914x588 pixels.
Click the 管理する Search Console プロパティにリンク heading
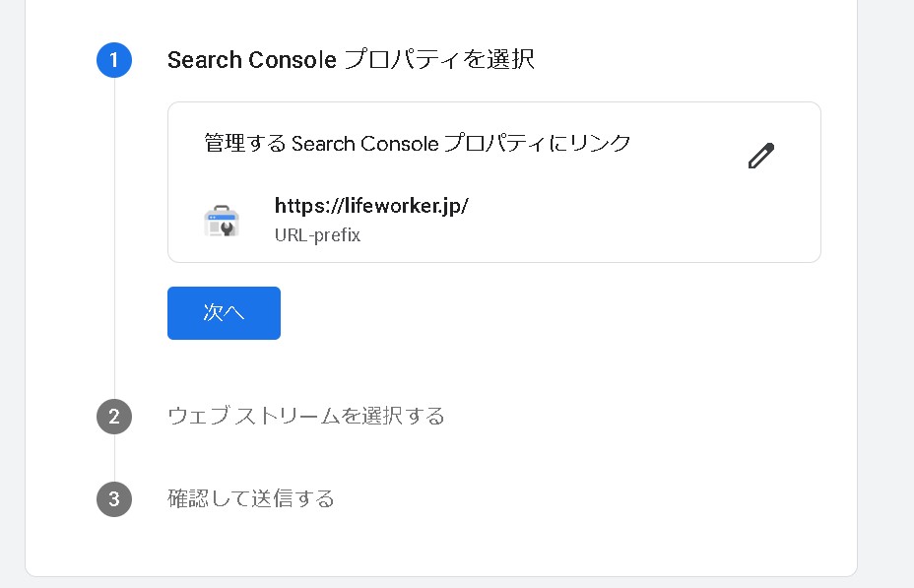[x=418, y=144]
